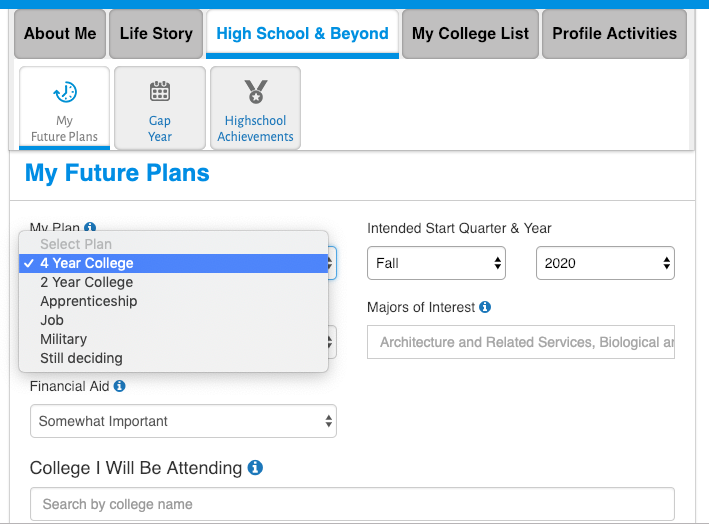Open the Life Story tab
Image resolution: width=709 pixels, height=525 pixels.
click(x=156, y=34)
